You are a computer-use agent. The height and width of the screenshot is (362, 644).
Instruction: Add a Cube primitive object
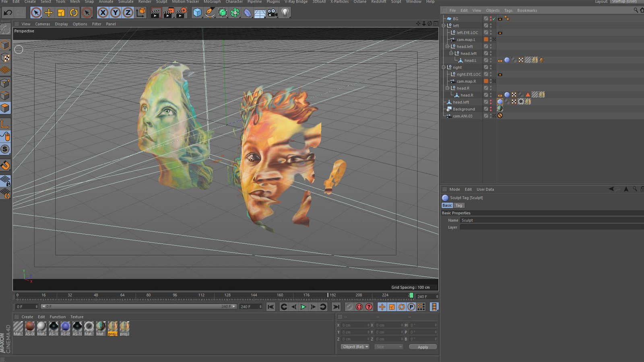(197, 13)
